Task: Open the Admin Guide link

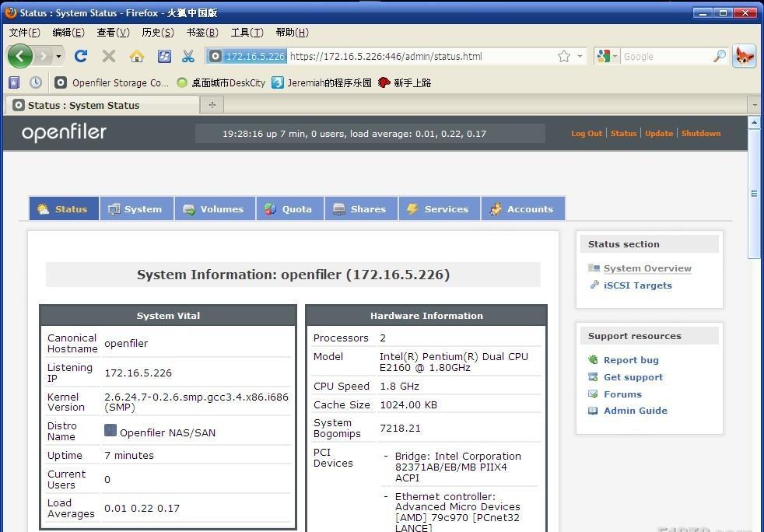Action: pyautogui.click(x=636, y=411)
